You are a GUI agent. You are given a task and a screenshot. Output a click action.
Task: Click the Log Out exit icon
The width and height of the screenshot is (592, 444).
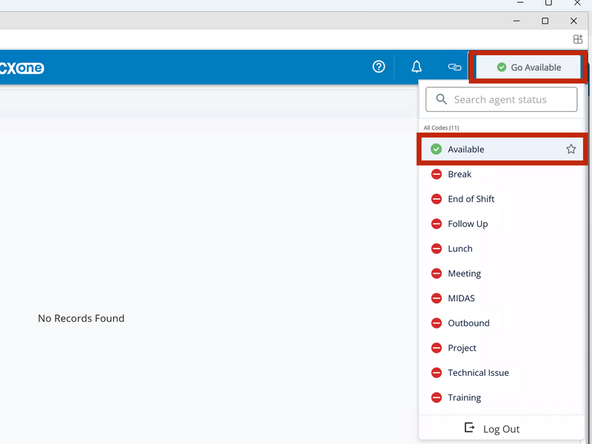469,427
